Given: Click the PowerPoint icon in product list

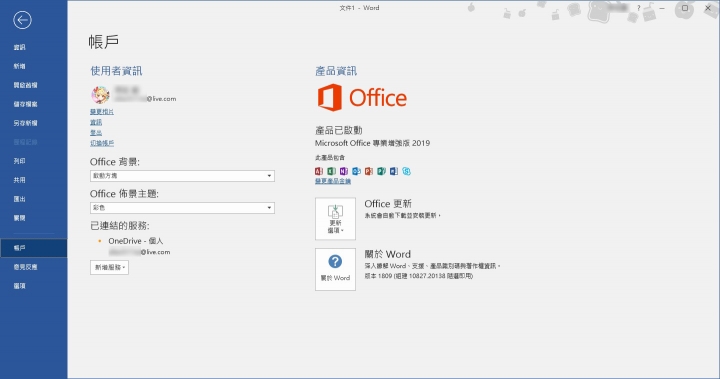Looking at the screenshot, I should [x=369, y=171].
